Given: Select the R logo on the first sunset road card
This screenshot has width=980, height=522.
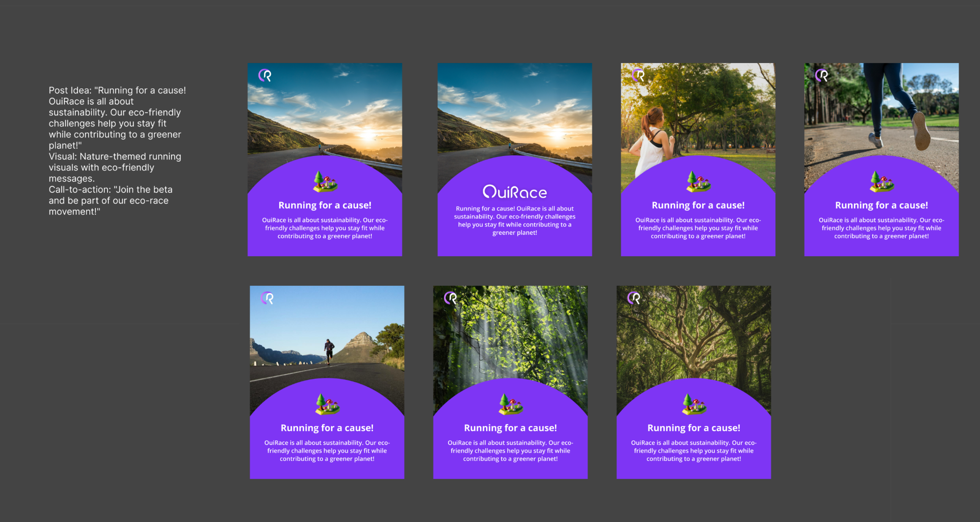Looking at the screenshot, I should [265, 75].
